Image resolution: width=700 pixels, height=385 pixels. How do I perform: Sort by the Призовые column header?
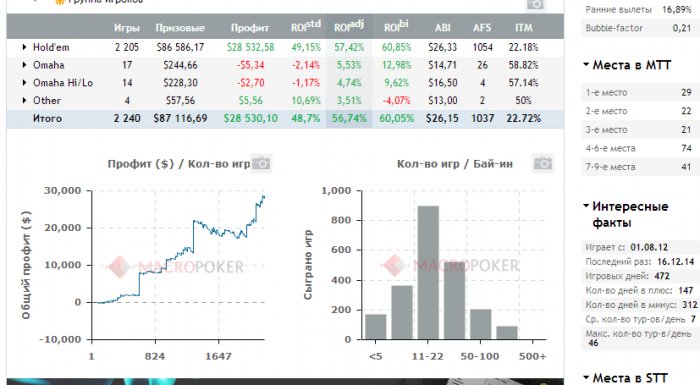tap(180, 28)
